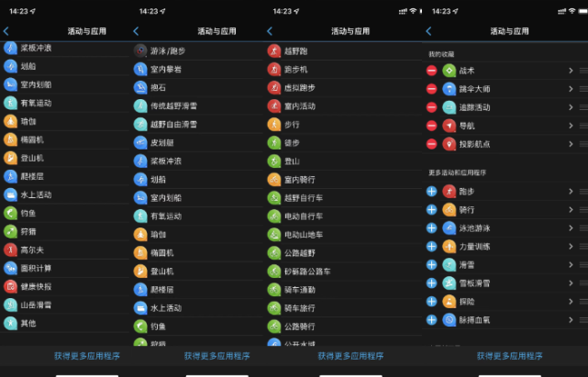
Task: Tap 获得更多应用程序 below the 公路骑行 list
Action: tap(350, 356)
